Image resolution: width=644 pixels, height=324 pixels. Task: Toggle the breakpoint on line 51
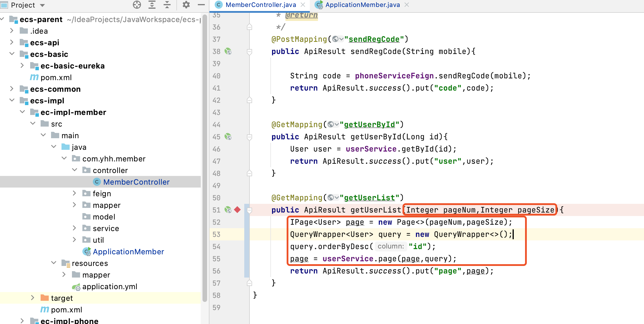(x=238, y=210)
